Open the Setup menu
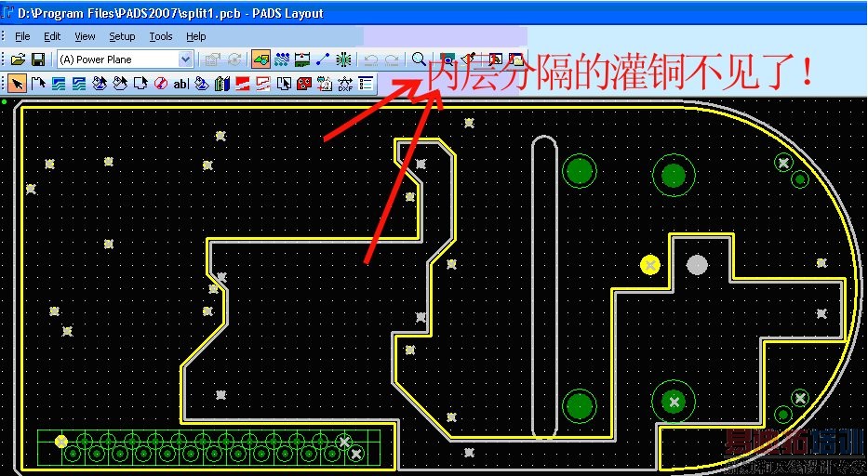The image size is (868, 476). 122,36
